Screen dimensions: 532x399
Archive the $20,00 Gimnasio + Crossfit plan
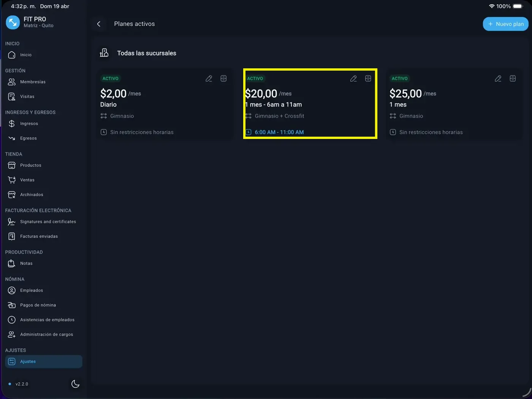click(x=368, y=79)
